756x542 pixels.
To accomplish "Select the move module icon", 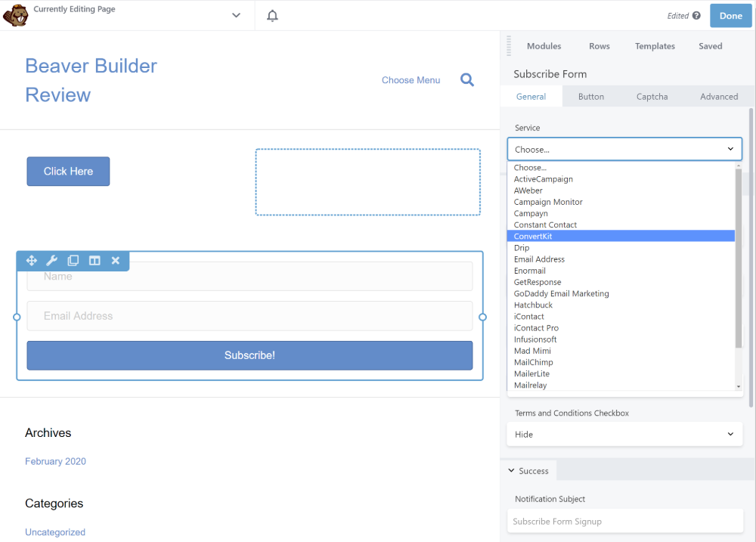I will 31,260.
